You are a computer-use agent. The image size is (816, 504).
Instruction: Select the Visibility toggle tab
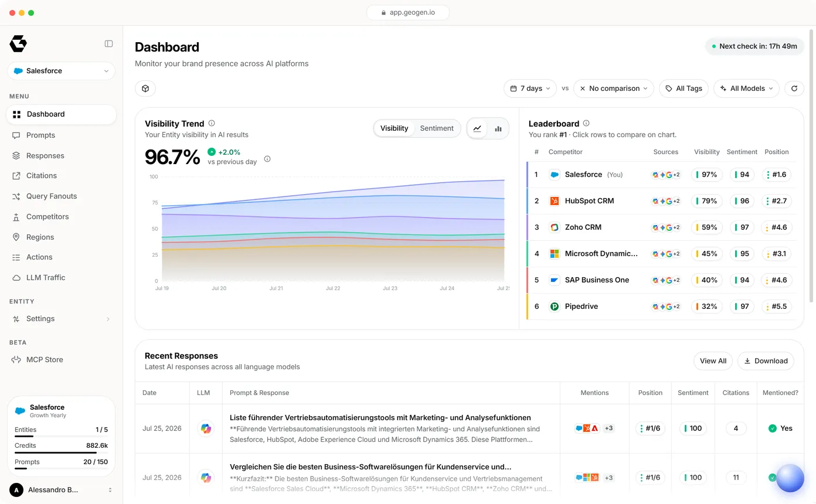394,128
